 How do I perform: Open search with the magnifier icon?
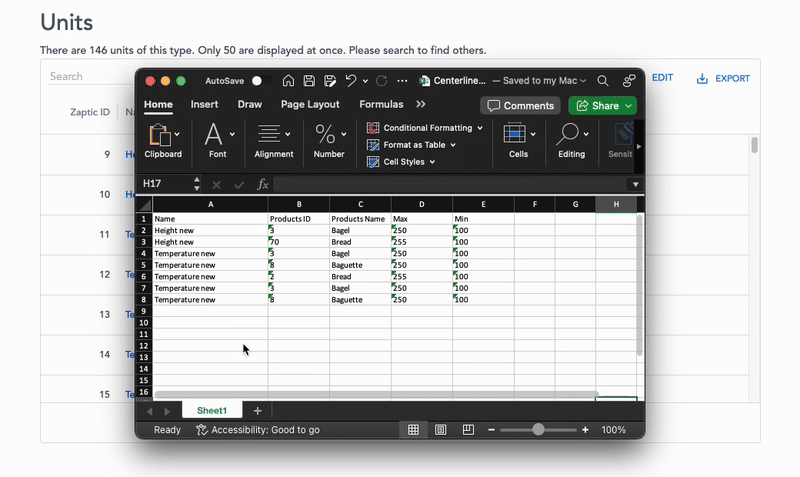603,81
